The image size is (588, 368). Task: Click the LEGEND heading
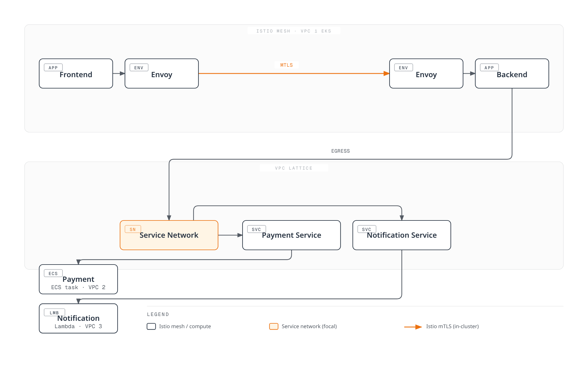click(x=158, y=314)
